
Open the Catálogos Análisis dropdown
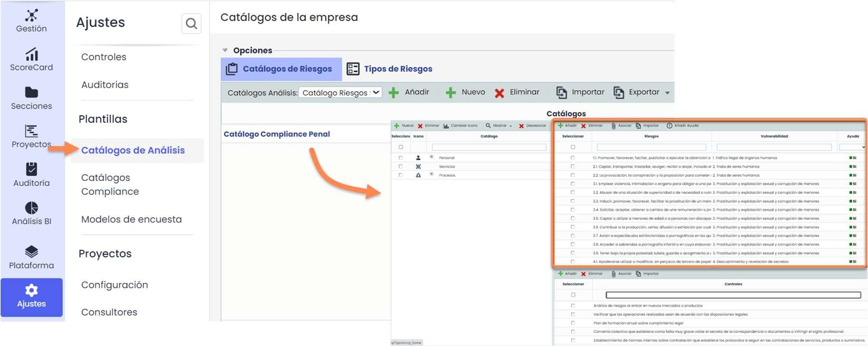click(x=340, y=93)
